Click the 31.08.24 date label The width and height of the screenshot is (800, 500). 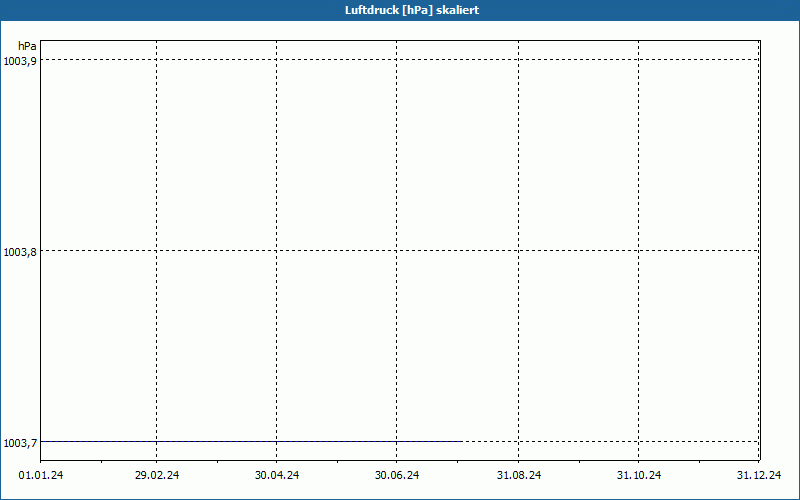click(519, 475)
